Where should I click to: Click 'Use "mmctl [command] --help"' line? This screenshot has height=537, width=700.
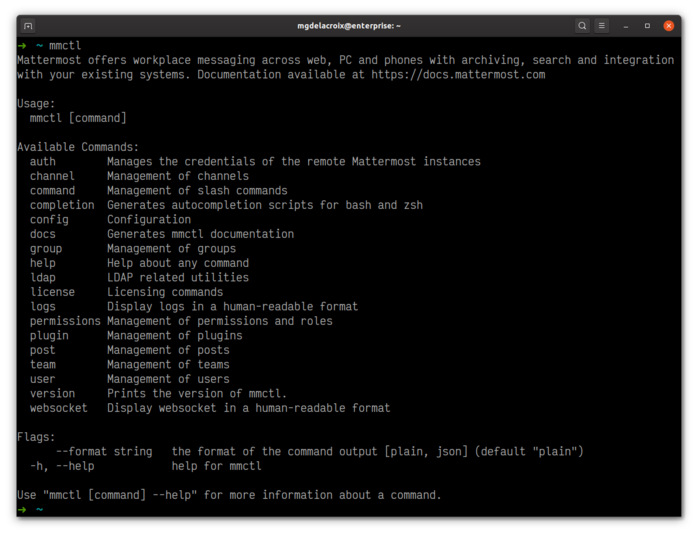[229, 495]
